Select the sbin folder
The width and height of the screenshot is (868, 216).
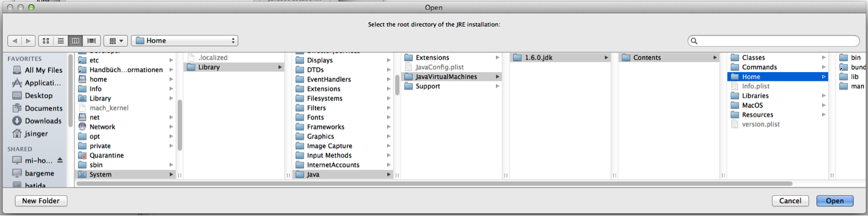pos(126,165)
